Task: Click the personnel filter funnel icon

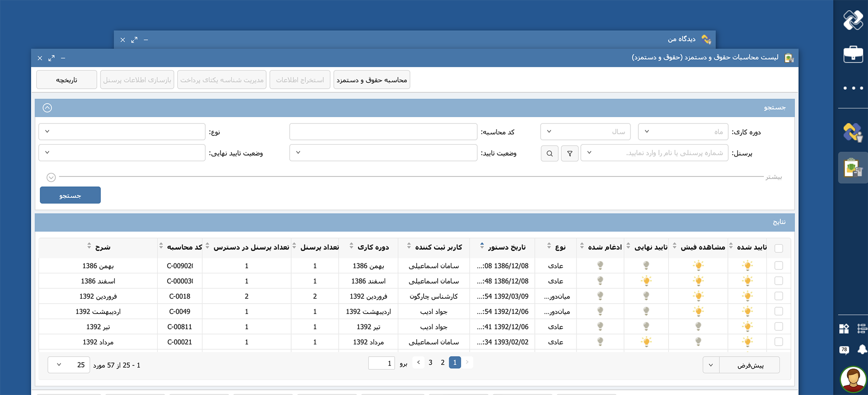Action: tap(570, 153)
